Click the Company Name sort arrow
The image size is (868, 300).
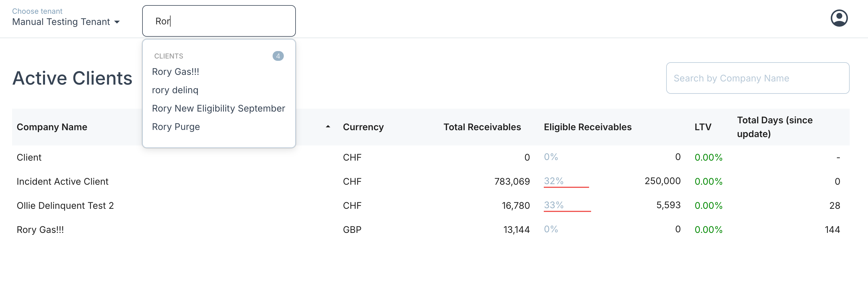[328, 127]
